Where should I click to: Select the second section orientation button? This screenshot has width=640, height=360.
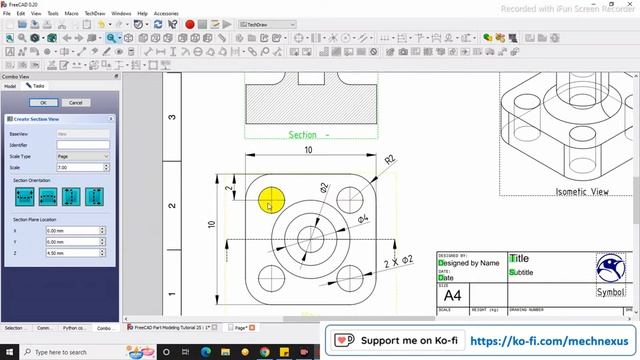pos(48,197)
